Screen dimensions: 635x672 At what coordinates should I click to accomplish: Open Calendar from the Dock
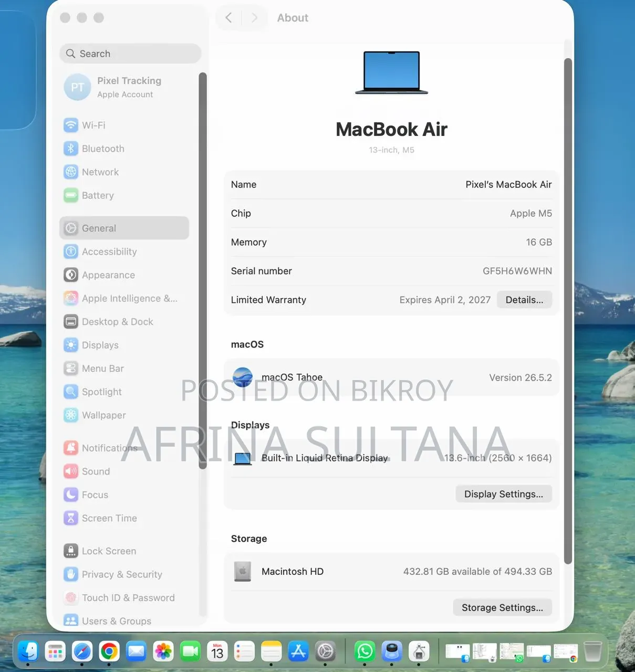pyautogui.click(x=217, y=652)
